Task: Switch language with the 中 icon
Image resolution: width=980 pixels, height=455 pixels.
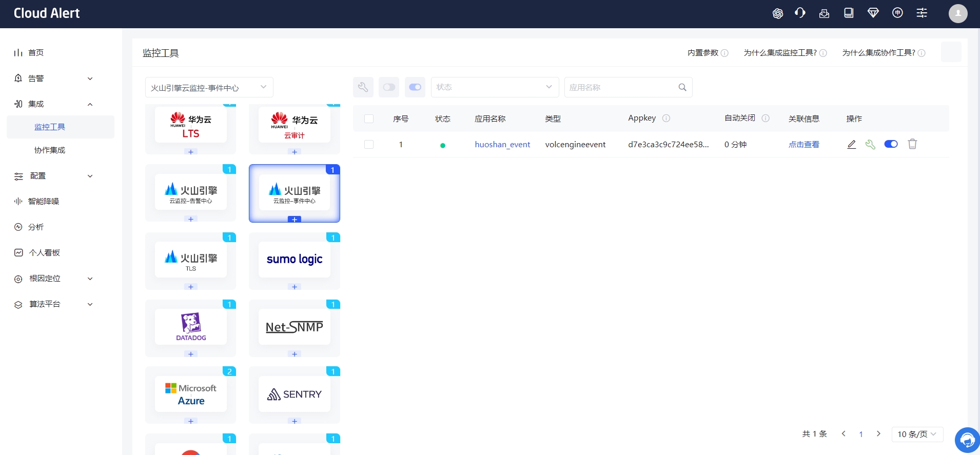Action: 897,13
